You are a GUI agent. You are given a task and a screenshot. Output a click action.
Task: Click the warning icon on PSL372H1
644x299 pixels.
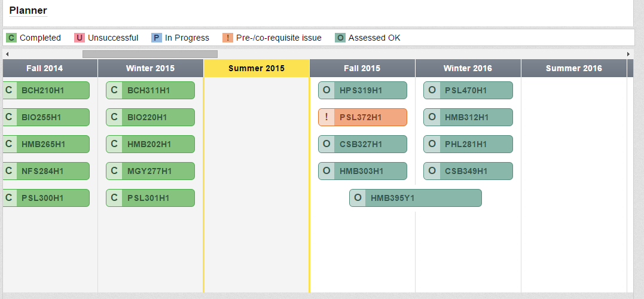coord(326,117)
